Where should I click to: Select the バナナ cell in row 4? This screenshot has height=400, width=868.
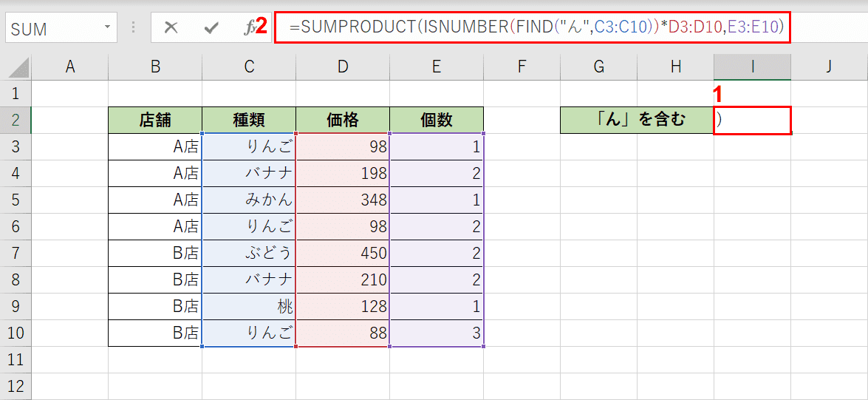pyautogui.click(x=249, y=174)
